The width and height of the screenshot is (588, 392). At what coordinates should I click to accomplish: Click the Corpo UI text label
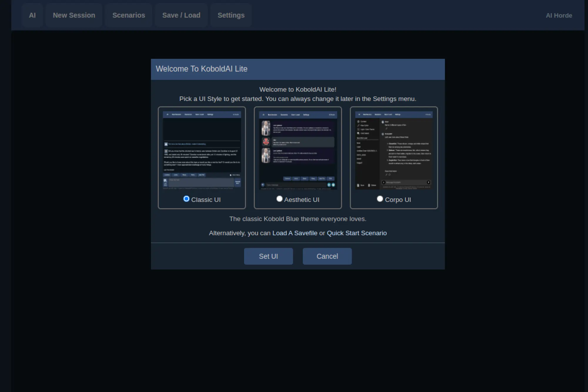398,200
